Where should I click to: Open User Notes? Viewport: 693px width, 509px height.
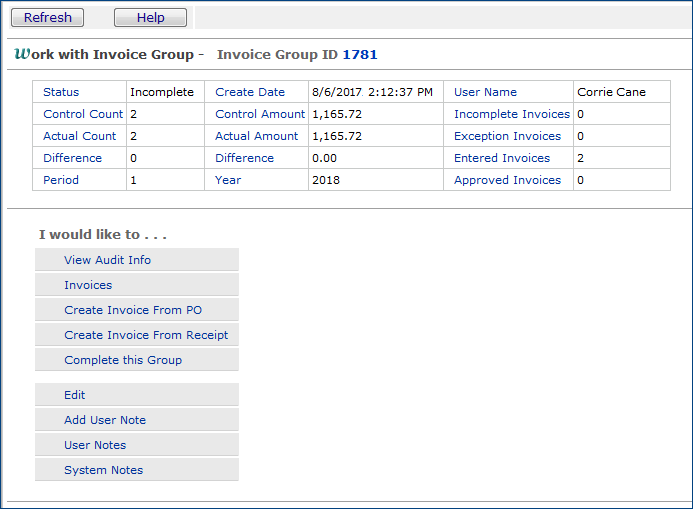tap(95, 445)
